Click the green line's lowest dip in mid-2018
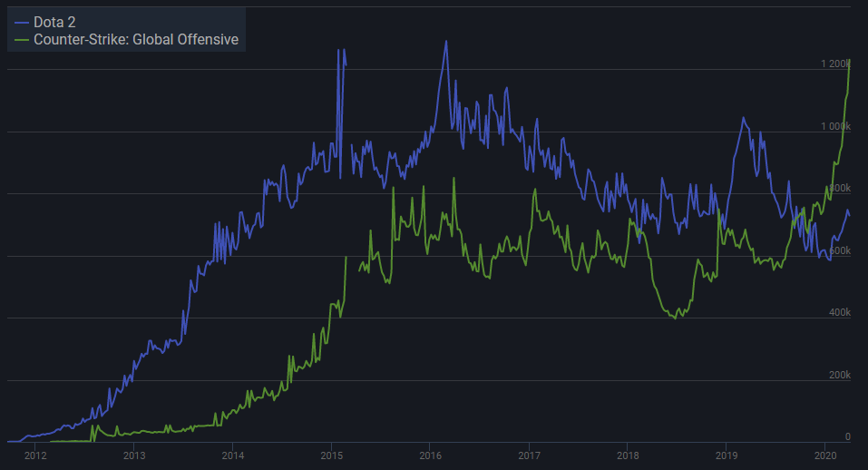This screenshot has height=470, width=868. (x=676, y=318)
